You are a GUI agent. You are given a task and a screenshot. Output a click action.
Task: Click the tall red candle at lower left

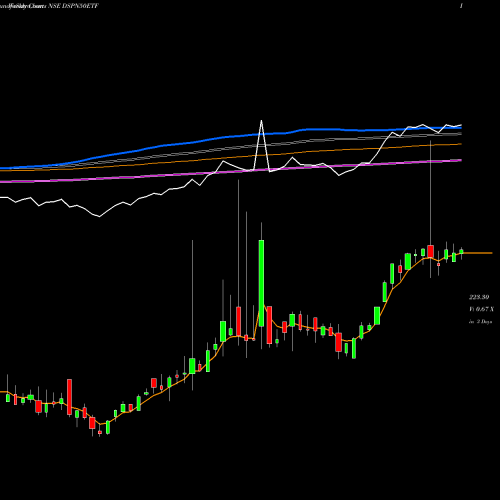click(x=69, y=397)
